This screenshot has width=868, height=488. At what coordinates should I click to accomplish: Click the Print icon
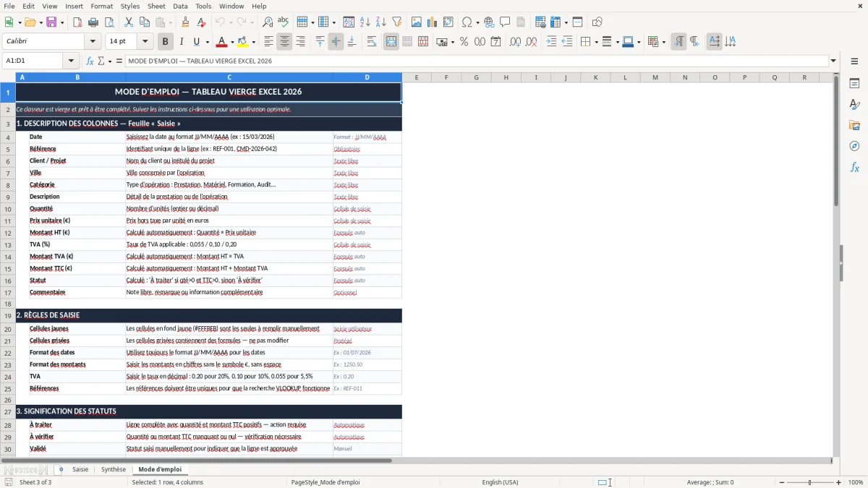[x=93, y=22]
